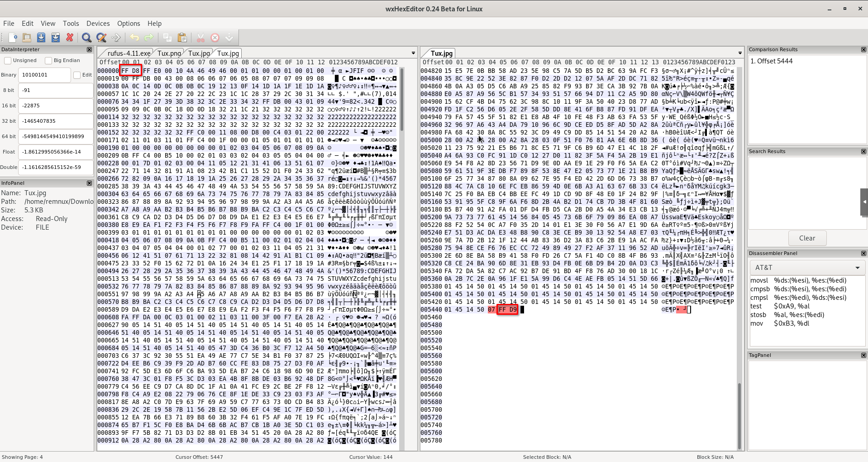Click 'Cursor Offset: 5447' in status bar
The width and height of the screenshot is (868, 462).
pyautogui.click(x=199, y=457)
